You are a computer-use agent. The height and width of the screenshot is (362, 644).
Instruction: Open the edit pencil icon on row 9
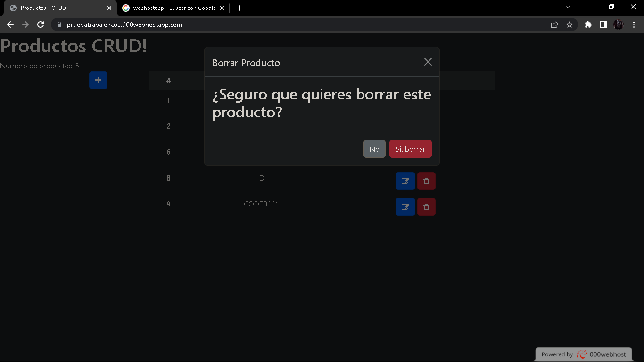coord(405,207)
